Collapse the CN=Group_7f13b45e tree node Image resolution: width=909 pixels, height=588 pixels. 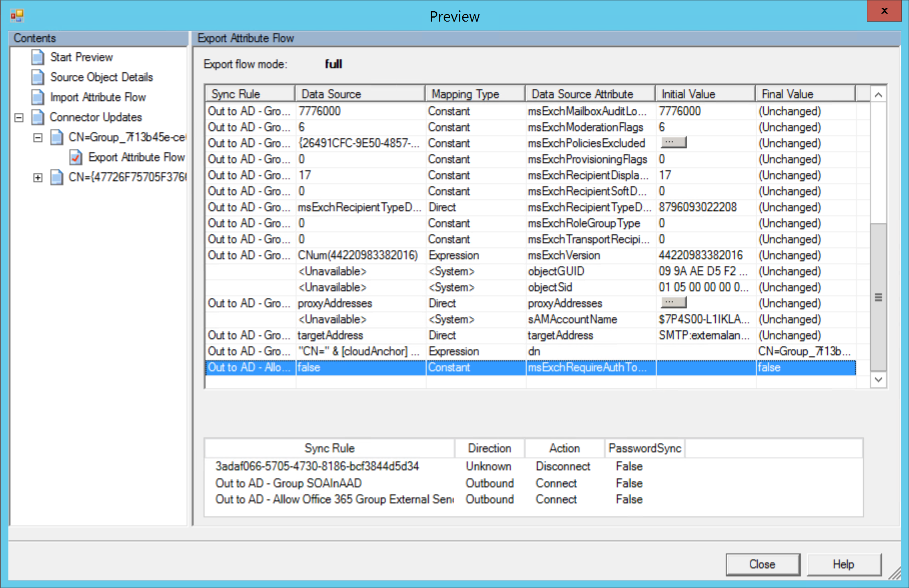[38, 138]
